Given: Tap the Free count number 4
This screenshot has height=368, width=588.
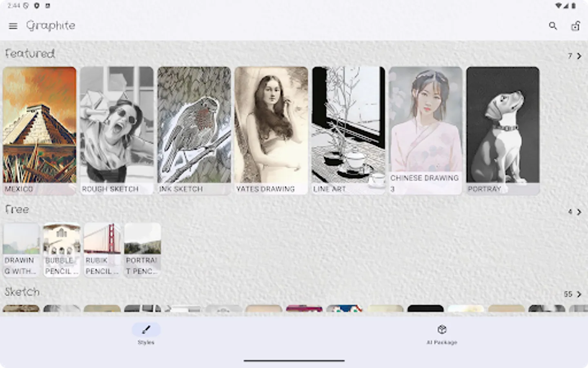Looking at the screenshot, I should tap(570, 212).
